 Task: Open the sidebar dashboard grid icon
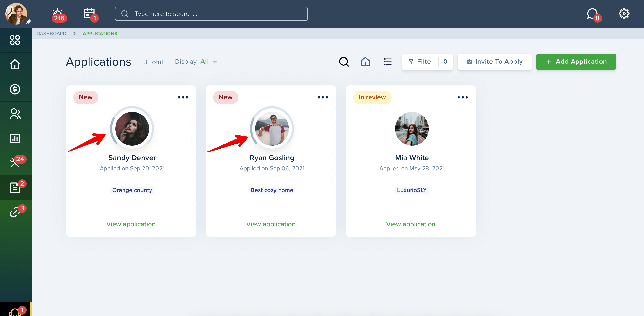[15, 40]
